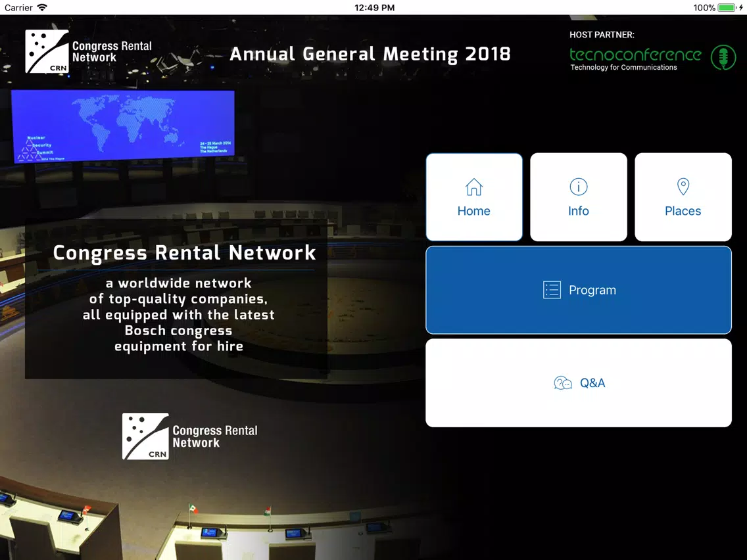The width and height of the screenshot is (747, 560).
Task: Open the Home tile
Action: click(474, 197)
